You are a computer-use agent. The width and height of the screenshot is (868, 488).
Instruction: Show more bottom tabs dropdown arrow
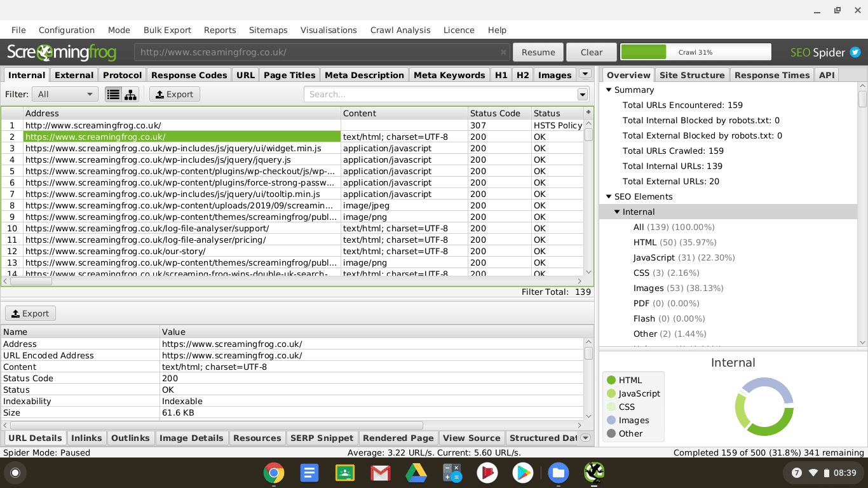pyautogui.click(x=586, y=438)
